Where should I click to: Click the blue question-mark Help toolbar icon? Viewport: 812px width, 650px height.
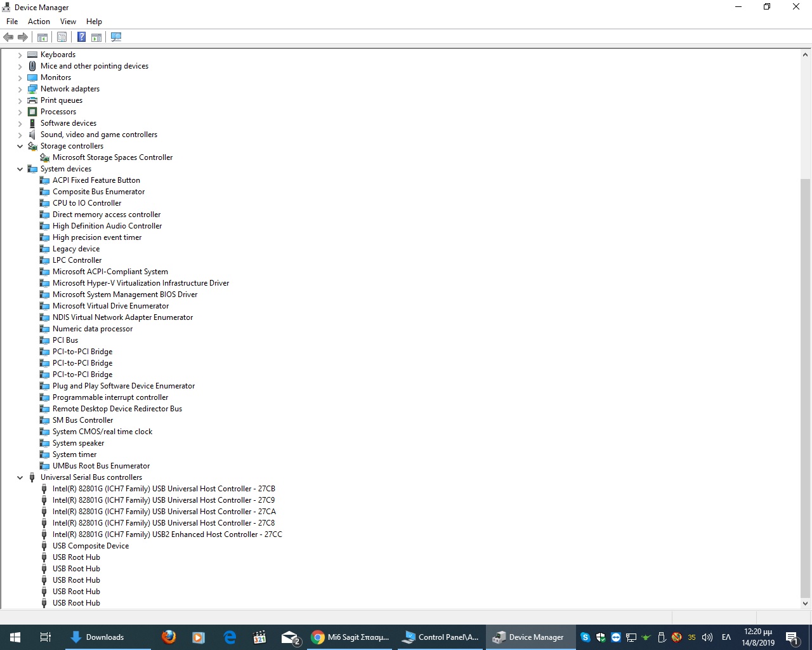[x=81, y=37]
